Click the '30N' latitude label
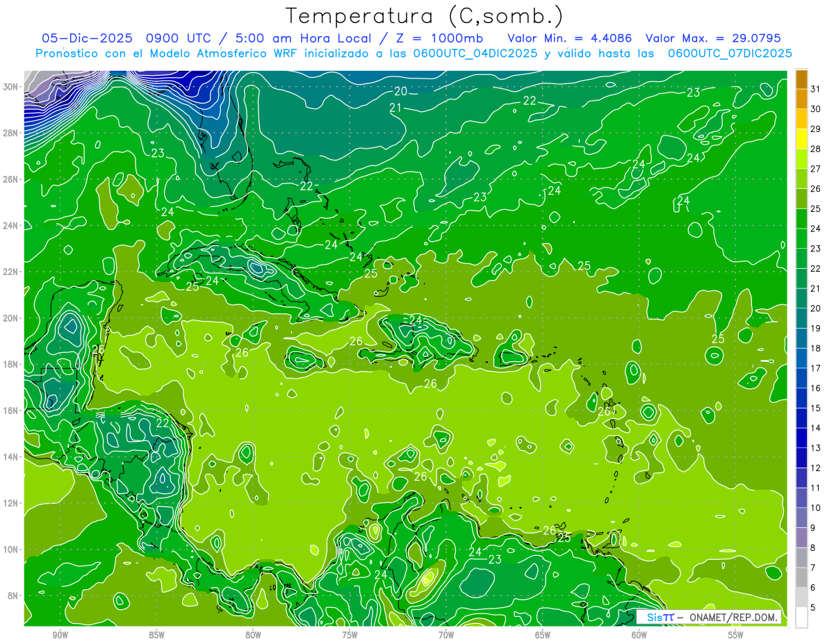The image size is (834, 644). coord(10,87)
